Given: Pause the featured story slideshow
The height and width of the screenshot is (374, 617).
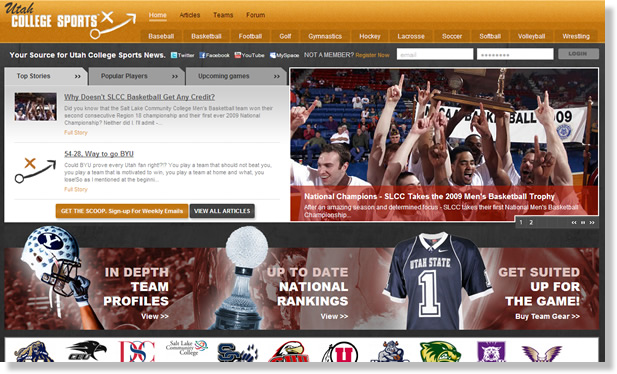Looking at the screenshot, I should tap(583, 222).
